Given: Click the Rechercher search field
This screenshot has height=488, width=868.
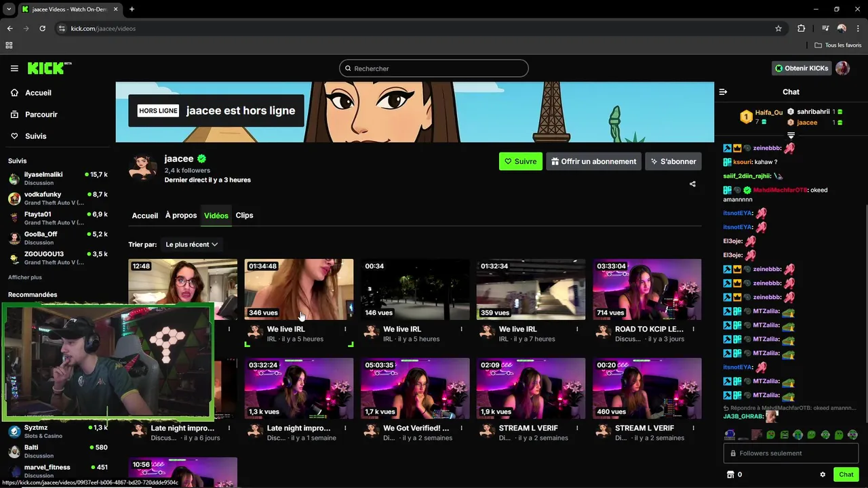Looking at the screenshot, I should point(434,68).
